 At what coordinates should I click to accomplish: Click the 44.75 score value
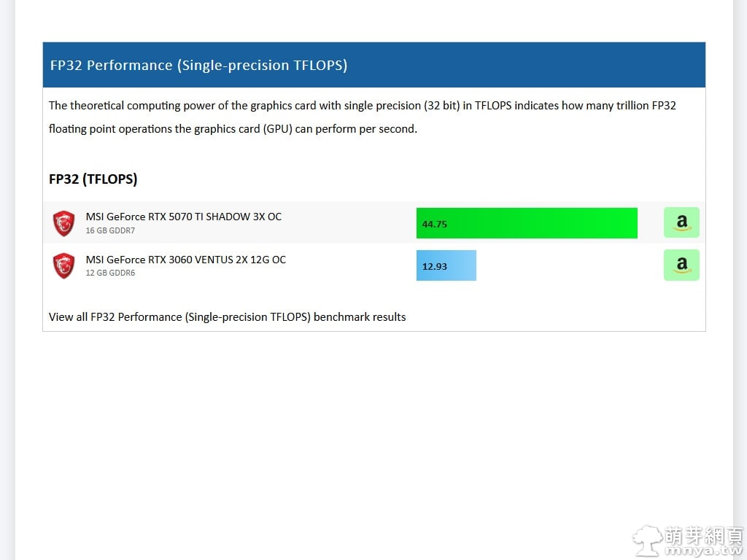pos(435,224)
